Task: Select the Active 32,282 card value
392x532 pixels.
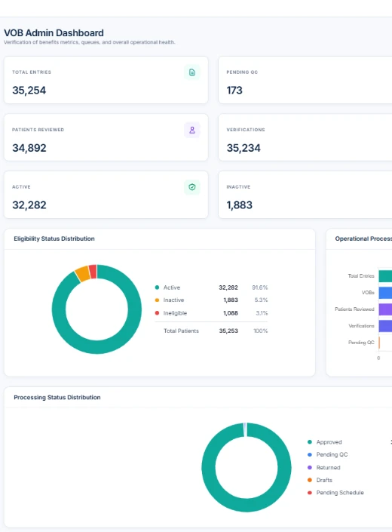Action: click(x=29, y=205)
